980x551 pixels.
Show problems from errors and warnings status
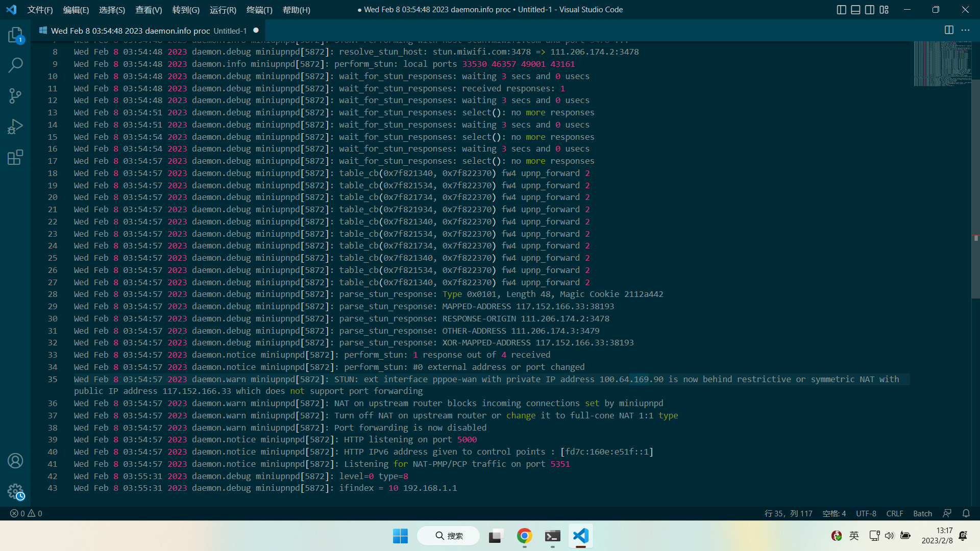(x=26, y=513)
